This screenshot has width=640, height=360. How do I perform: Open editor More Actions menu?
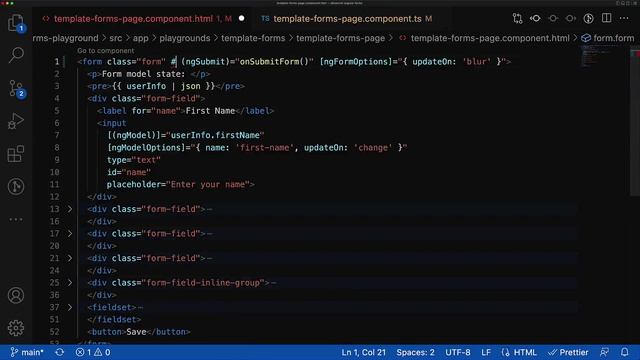(x=624, y=18)
